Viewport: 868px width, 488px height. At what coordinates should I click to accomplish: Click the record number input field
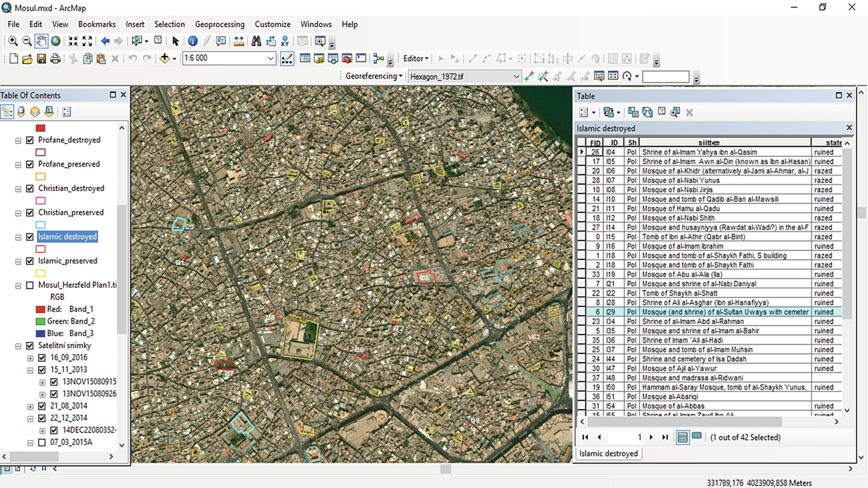(625, 437)
